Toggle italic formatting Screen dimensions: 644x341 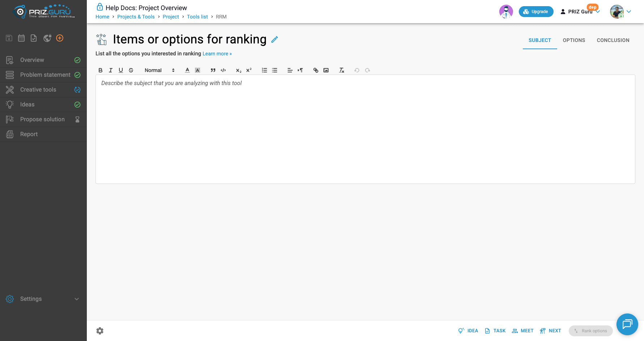[111, 70]
